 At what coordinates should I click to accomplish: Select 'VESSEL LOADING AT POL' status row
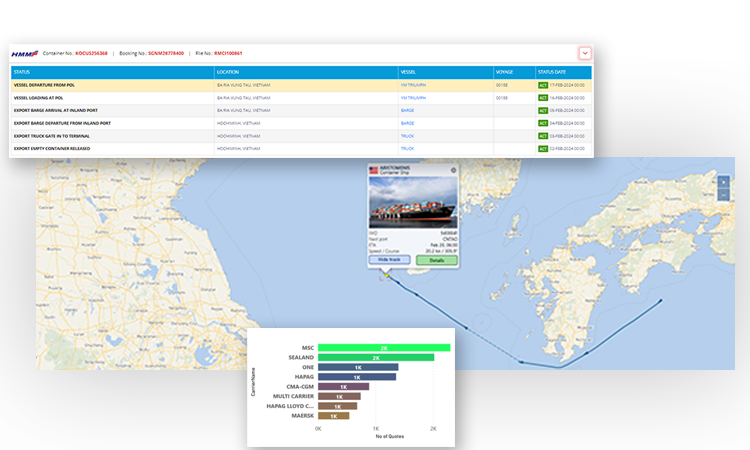point(301,98)
